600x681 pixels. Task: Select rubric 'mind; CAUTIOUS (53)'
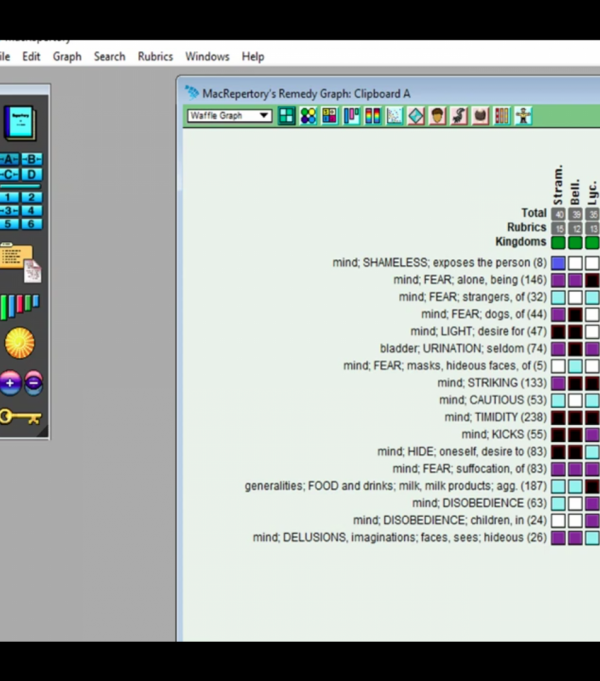(x=493, y=400)
